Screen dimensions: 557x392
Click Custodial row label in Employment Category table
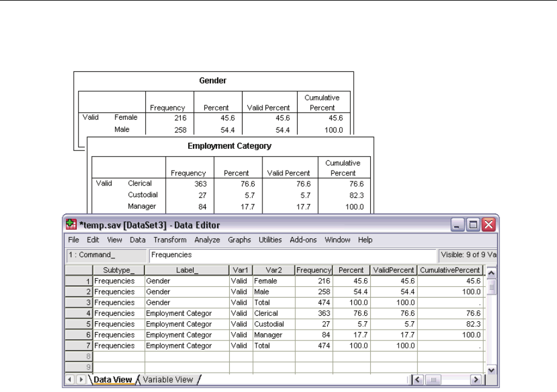coord(143,195)
